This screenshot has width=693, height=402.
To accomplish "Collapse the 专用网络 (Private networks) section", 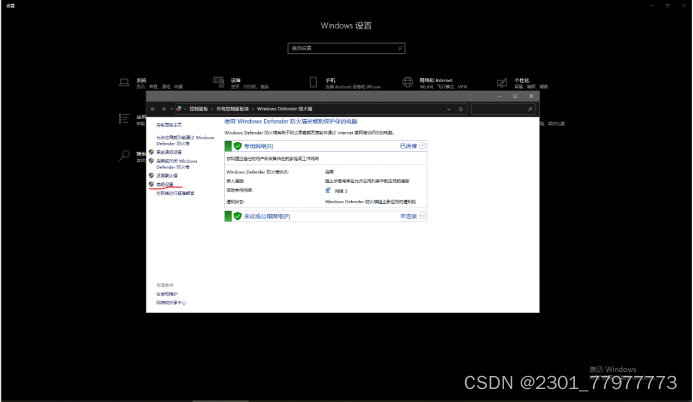I will point(423,145).
